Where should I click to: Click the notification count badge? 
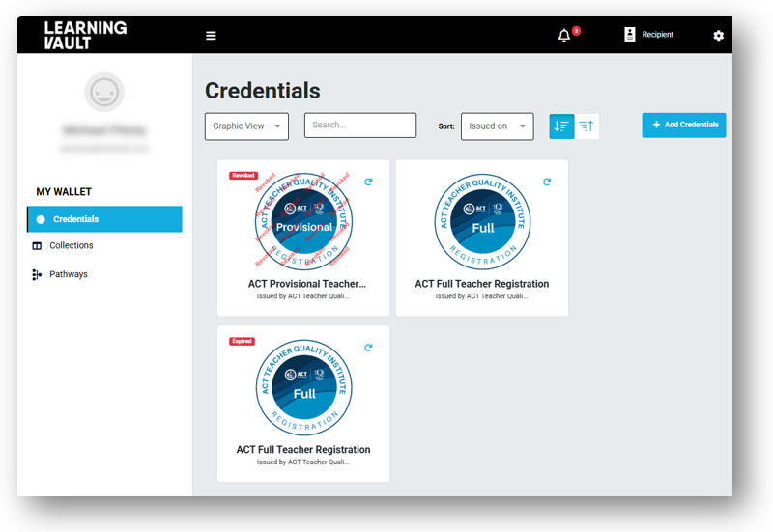point(576,31)
